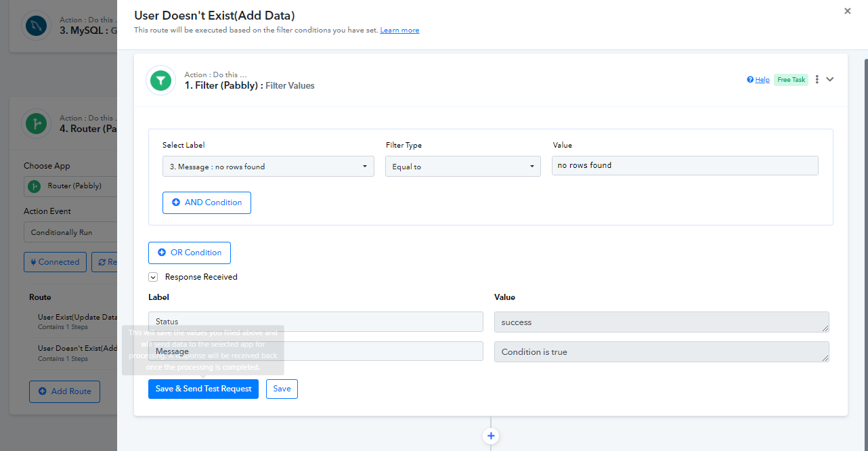The width and height of the screenshot is (868, 451).
Task: Add a new step with plus circle
Action: tap(492, 436)
